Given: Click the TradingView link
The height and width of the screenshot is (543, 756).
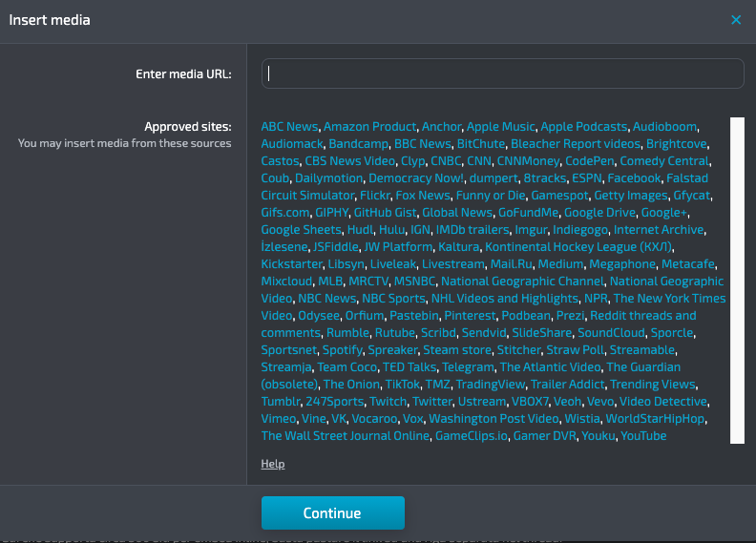Looking at the screenshot, I should [x=491, y=385].
